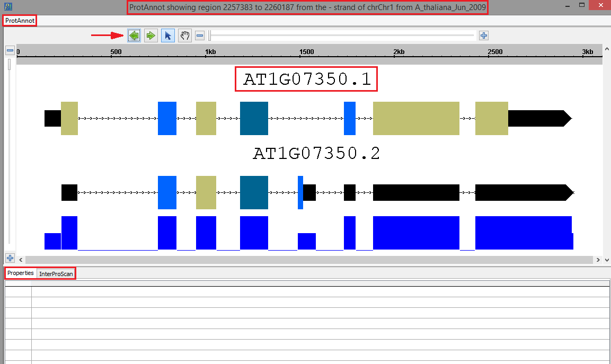Select dark teal exon of AT1G07350.2
This screenshot has width=611, height=364.
tap(254, 192)
